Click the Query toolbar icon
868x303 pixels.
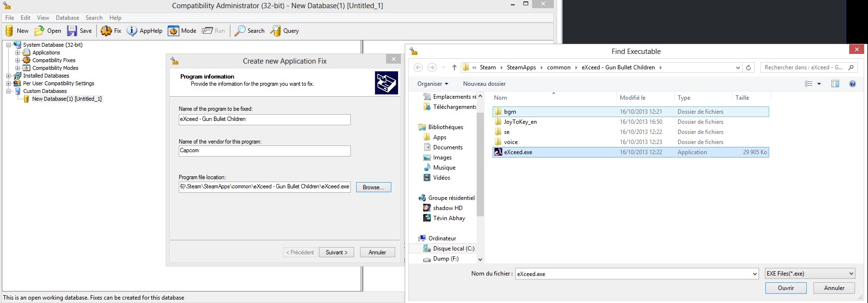[275, 31]
